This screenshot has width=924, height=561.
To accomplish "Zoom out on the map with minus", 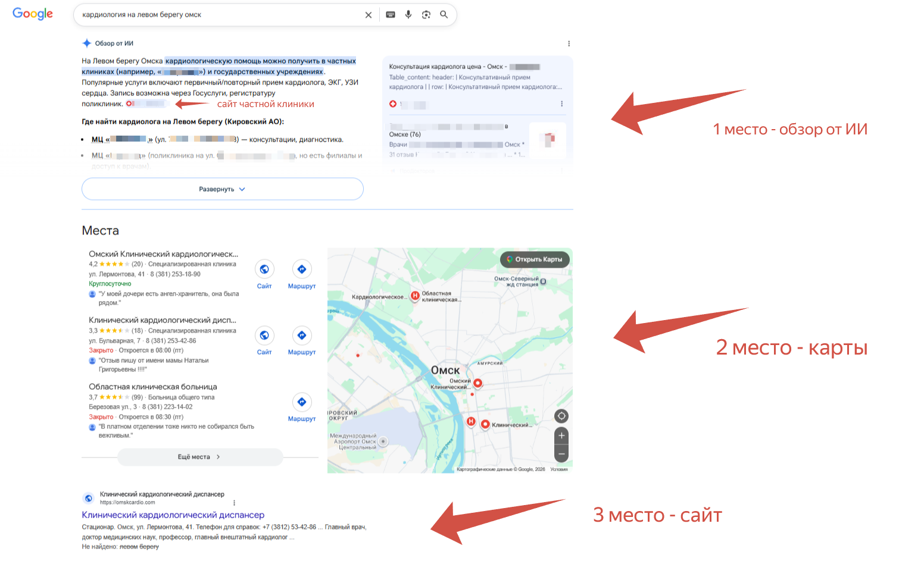I will point(561,454).
